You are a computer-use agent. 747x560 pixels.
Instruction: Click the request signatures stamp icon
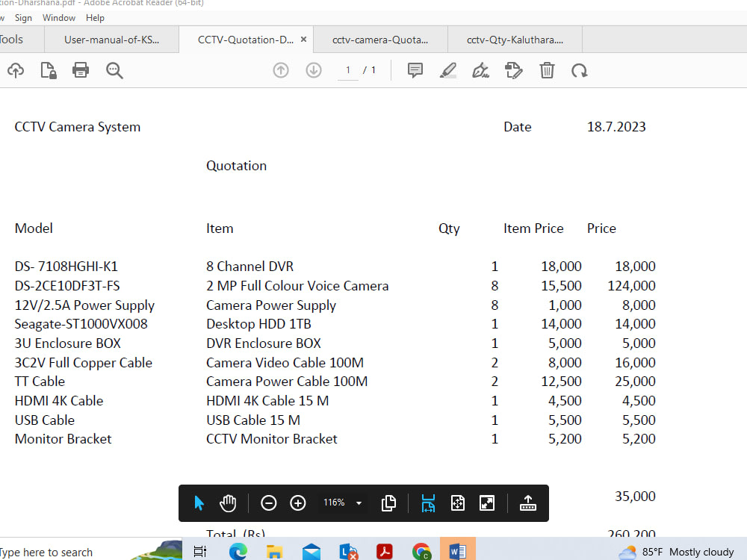click(x=514, y=70)
